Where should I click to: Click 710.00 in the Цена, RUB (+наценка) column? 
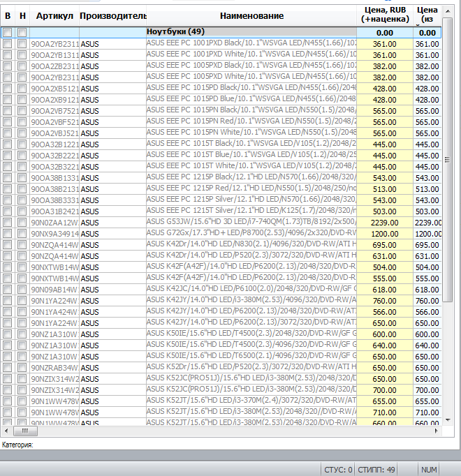tap(385, 412)
